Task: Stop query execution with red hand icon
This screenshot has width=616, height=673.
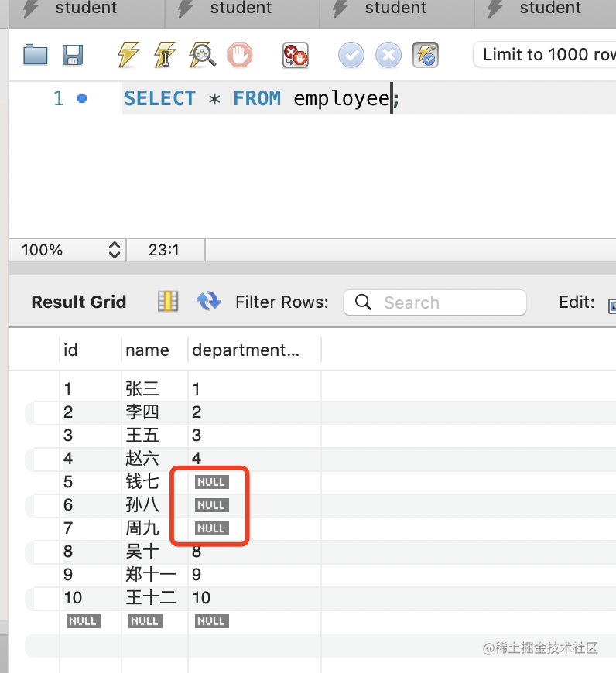Action: coord(240,55)
